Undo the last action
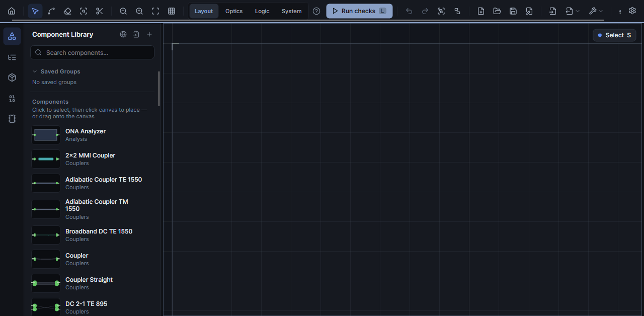This screenshot has height=316, width=644. coord(409,11)
